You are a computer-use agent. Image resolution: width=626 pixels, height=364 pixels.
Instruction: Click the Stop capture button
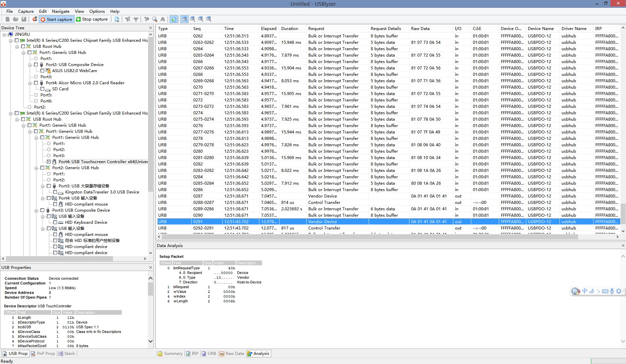click(x=92, y=19)
